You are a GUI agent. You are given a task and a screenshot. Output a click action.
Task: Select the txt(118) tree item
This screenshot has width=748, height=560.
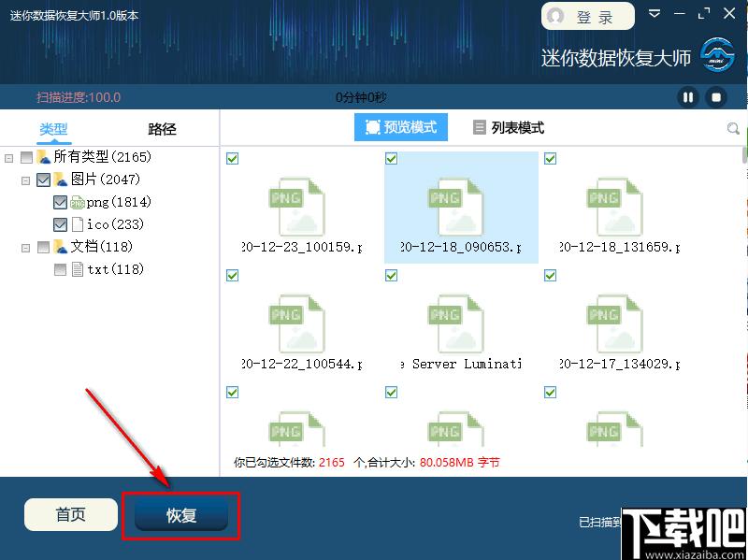[115, 269]
